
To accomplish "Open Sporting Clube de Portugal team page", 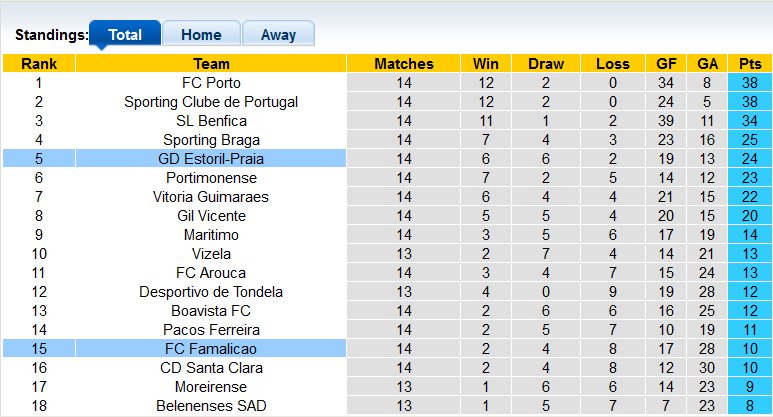I will click(211, 102).
